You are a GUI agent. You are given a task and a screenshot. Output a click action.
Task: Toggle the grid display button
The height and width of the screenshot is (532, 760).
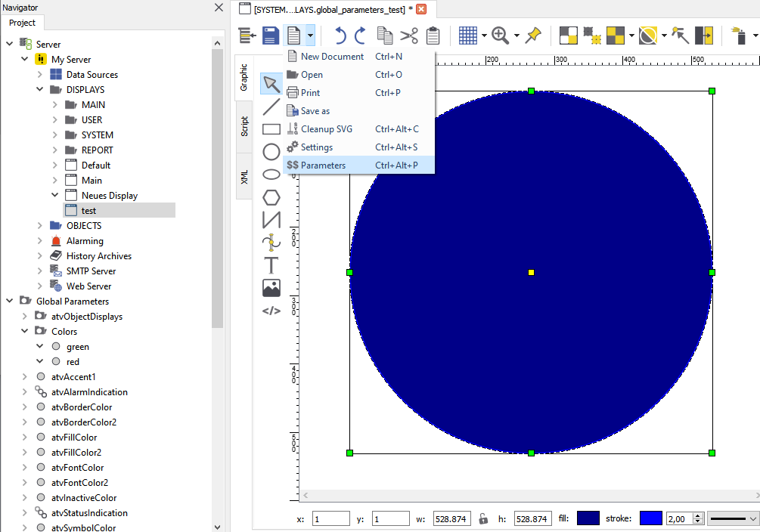click(x=468, y=35)
